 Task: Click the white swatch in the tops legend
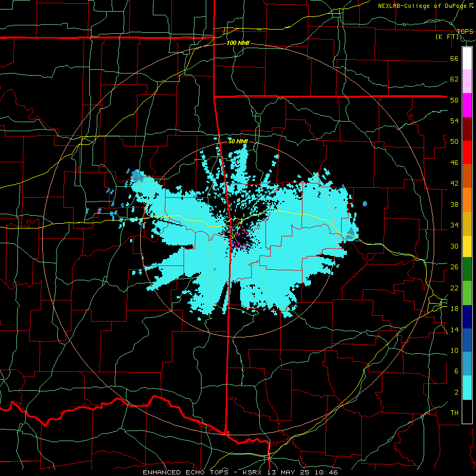point(467,58)
